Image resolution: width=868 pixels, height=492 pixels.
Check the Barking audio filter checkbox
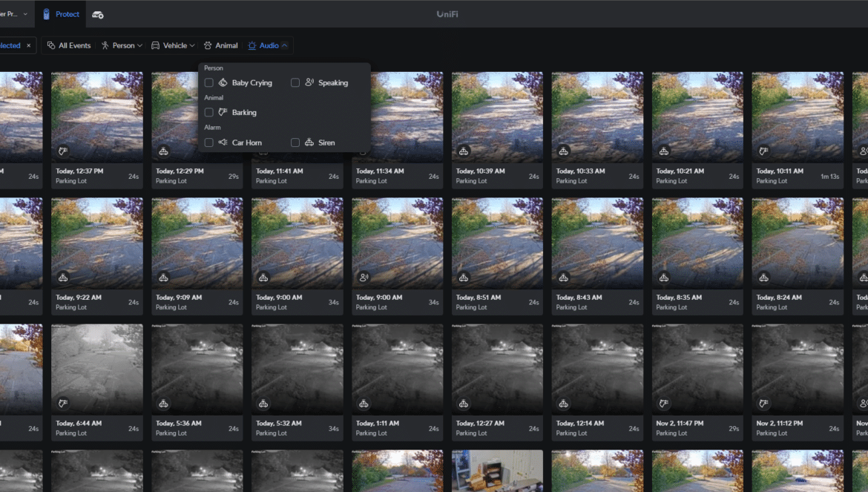[208, 112]
